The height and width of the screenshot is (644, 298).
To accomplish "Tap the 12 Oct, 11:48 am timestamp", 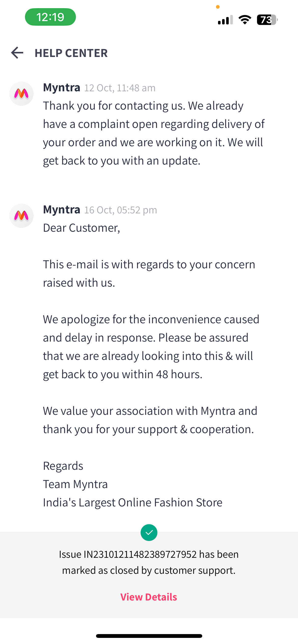I will point(120,88).
